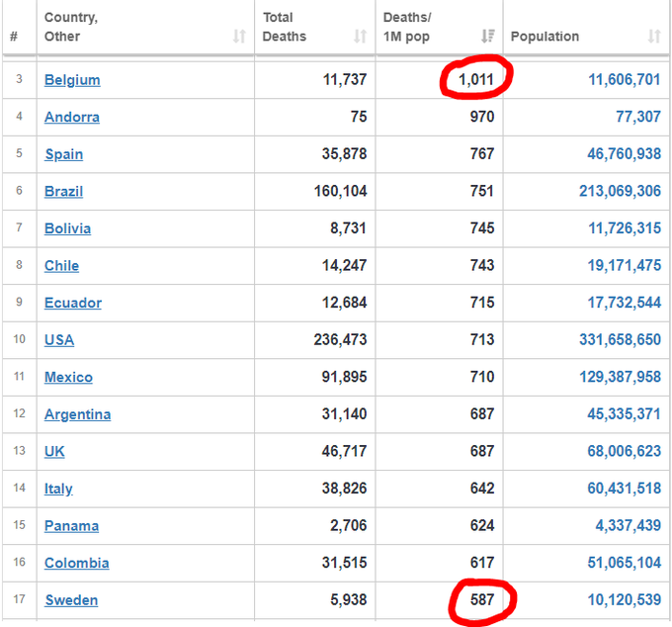Select UK population 68,006,623
The image size is (672, 627).
pos(624,451)
